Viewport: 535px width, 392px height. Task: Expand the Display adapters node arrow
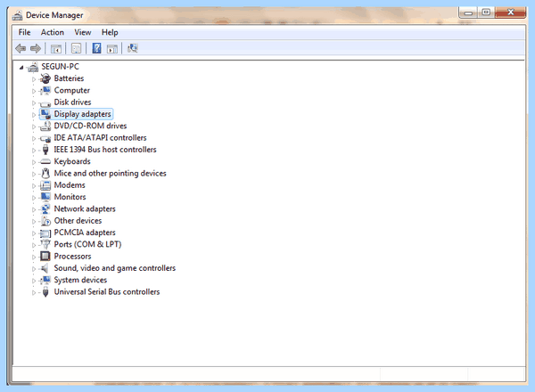34,115
